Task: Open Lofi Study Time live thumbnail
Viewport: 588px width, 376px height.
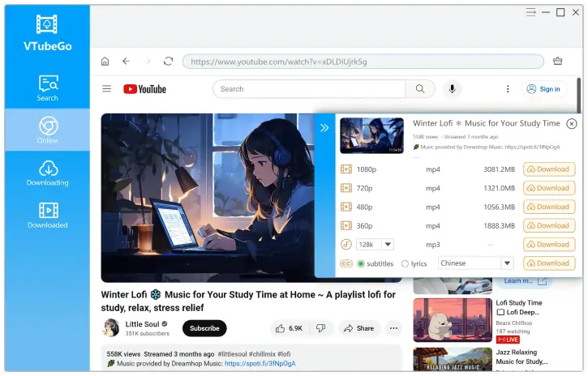Action: [453, 320]
